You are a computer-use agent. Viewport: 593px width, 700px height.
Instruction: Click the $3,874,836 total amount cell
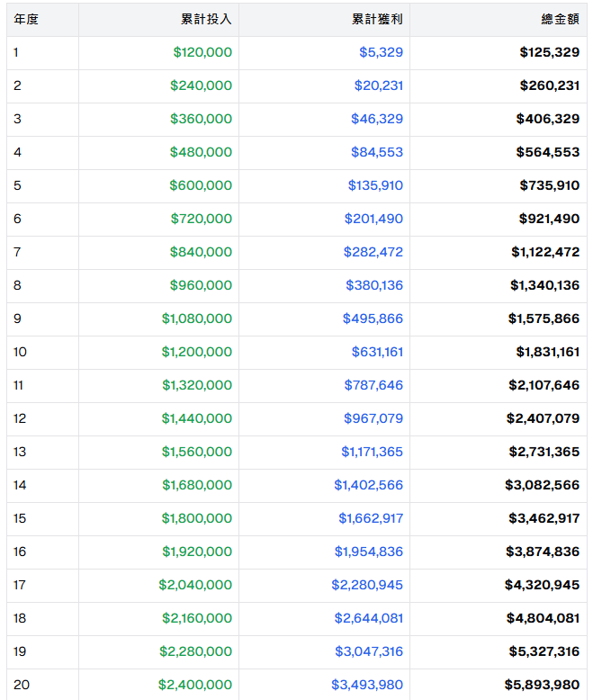tap(543, 552)
